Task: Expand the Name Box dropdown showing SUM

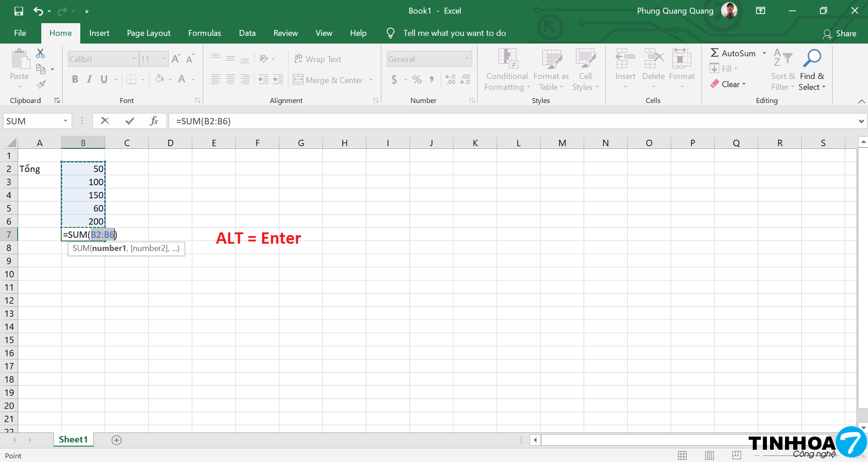Action: point(65,121)
